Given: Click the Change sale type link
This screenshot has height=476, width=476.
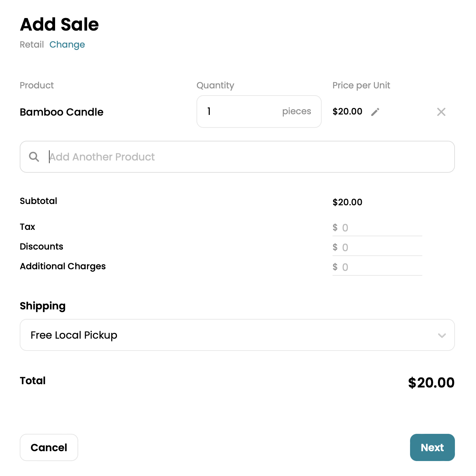Looking at the screenshot, I should (x=67, y=45).
